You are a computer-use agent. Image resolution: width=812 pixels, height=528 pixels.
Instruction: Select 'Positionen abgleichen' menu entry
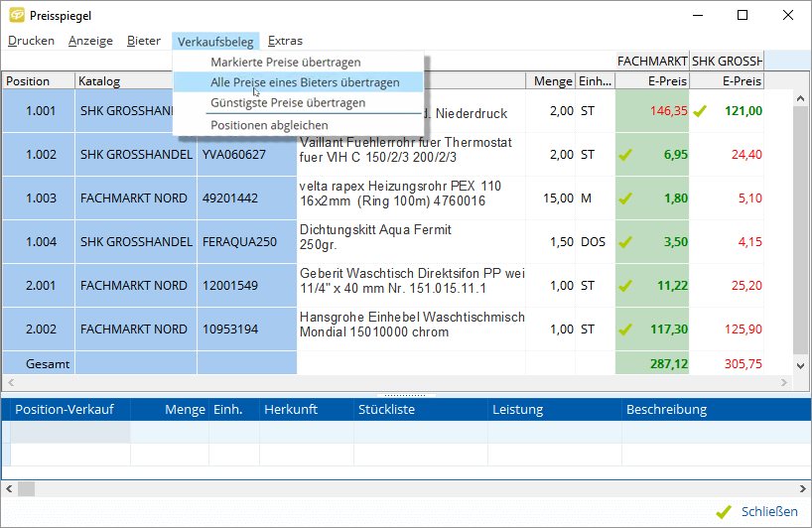[x=269, y=125]
